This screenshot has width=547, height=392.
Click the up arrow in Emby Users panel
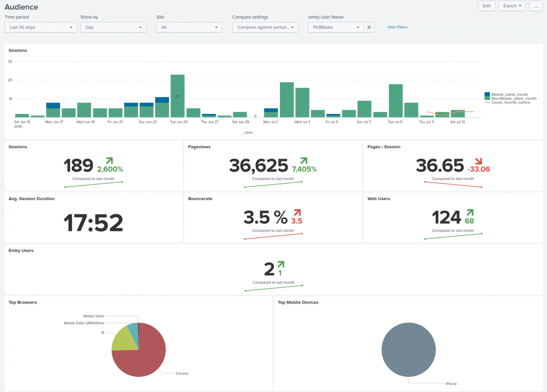tap(282, 264)
